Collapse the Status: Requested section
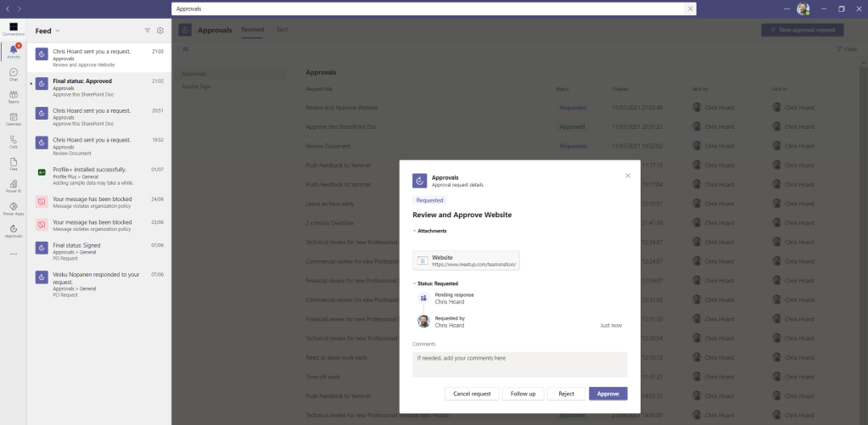The height and width of the screenshot is (425, 868). tap(415, 283)
